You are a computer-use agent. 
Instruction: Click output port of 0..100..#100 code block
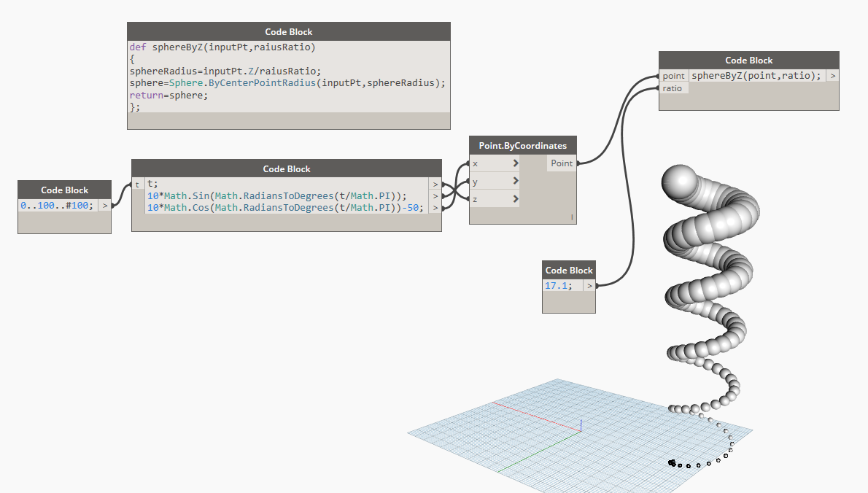[x=104, y=205]
